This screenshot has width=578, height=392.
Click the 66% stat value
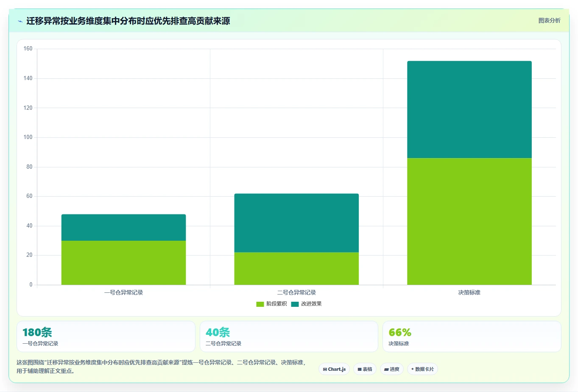(400, 332)
